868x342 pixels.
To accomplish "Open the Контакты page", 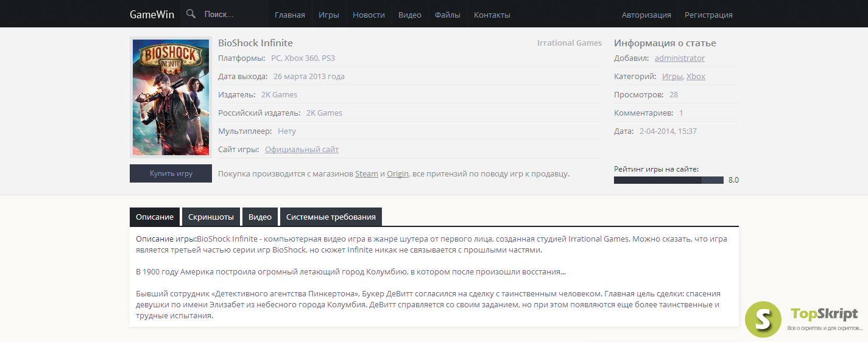I will tap(492, 15).
